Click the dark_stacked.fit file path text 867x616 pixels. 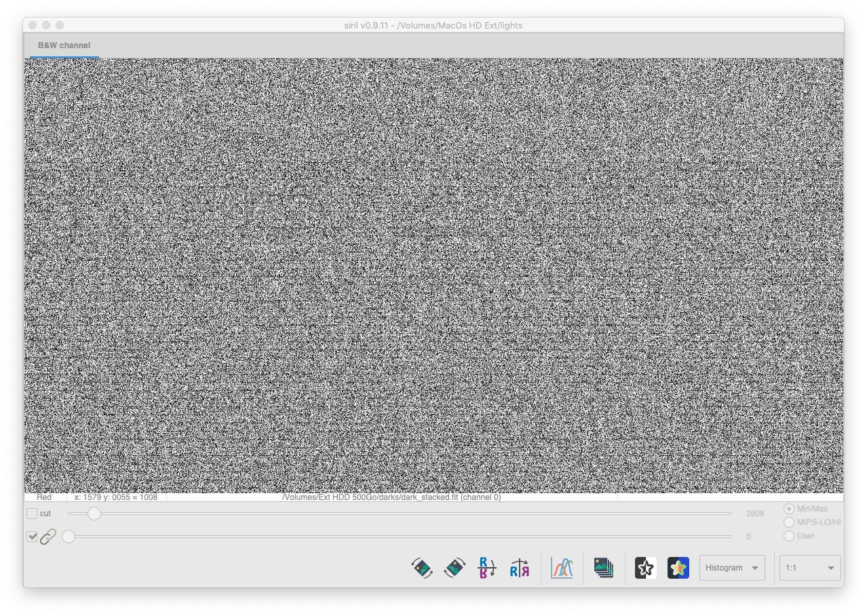click(391, 497)
